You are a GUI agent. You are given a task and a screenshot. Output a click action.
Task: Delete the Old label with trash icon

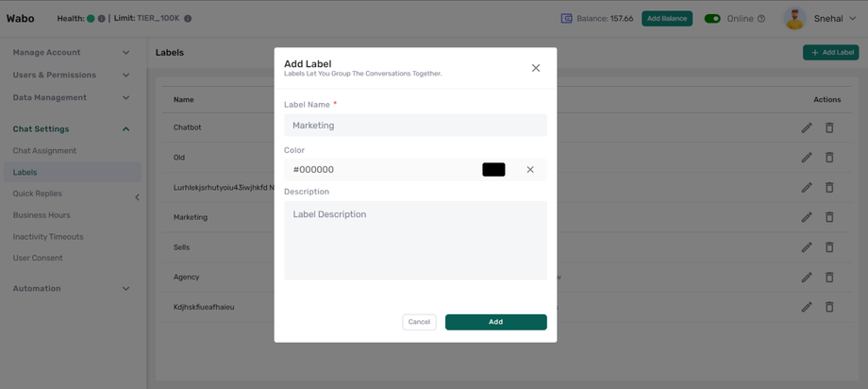point(829,158)
